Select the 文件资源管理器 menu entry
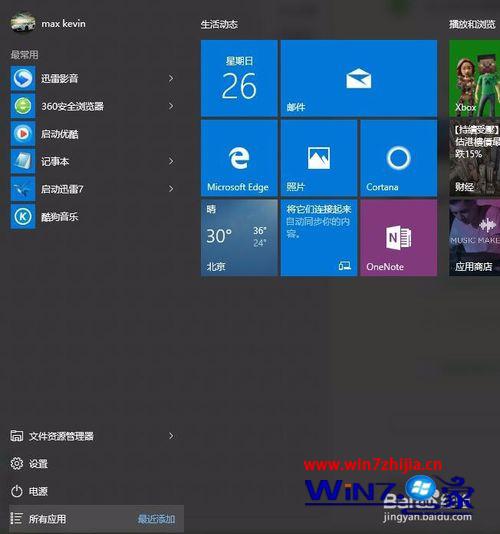500x534 pixels. (96, 436)
